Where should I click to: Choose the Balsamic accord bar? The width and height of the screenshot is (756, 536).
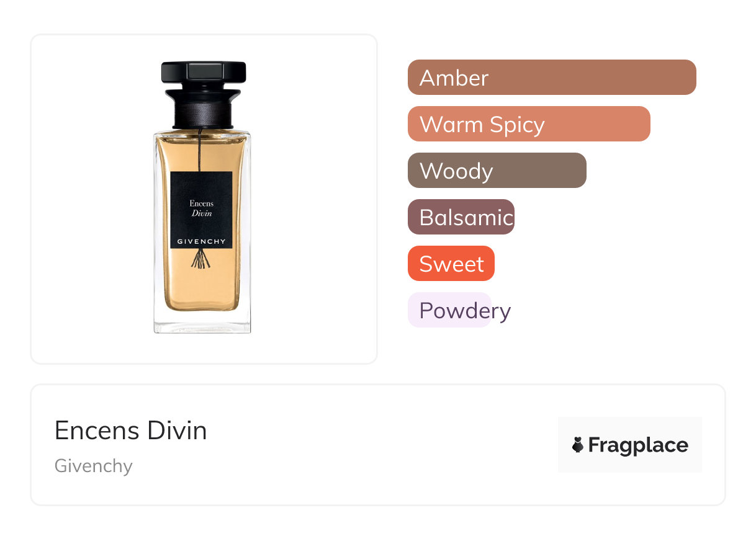click(461, 217)
